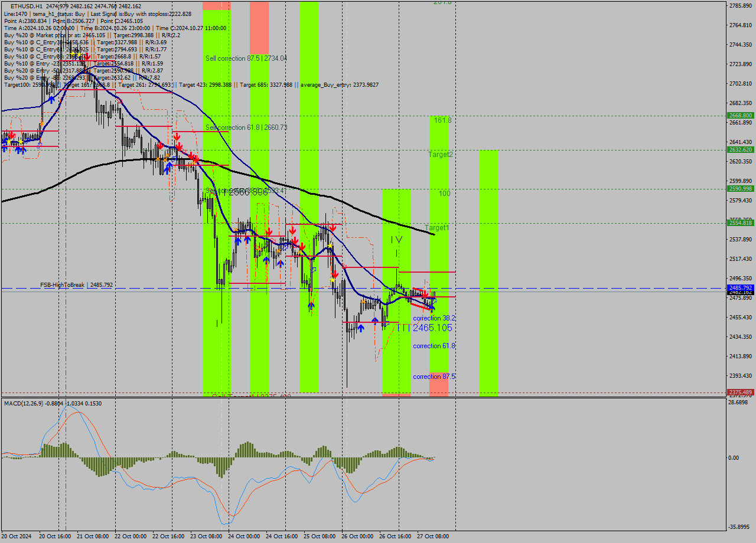
Task: Click the '22 Oct 00:00' time label
Action: pos(131,536)
